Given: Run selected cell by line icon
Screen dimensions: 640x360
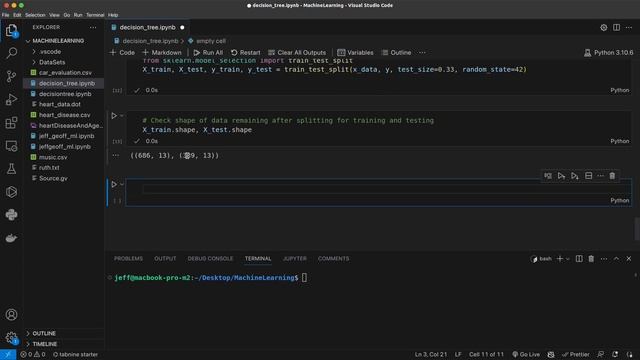Looking at the screenshot, I should coord(548,176).
